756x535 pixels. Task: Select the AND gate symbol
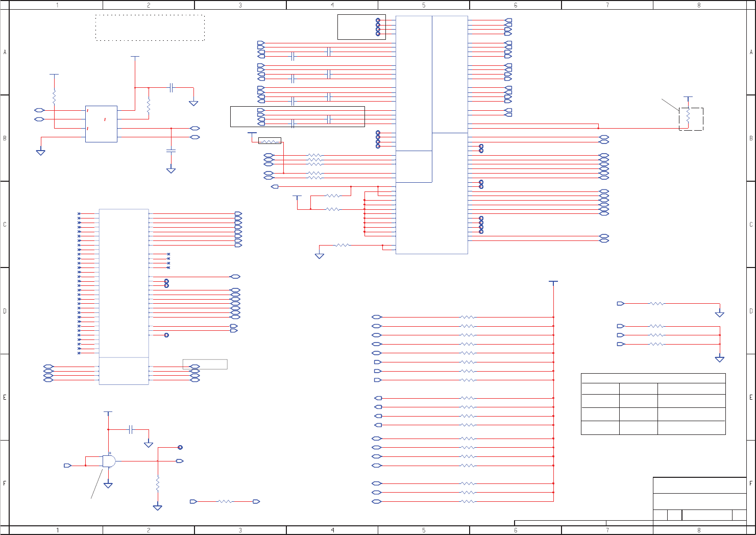[109, 461]
